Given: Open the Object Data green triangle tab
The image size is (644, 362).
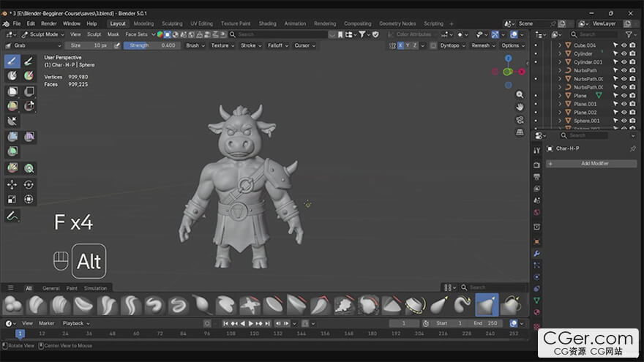Looking at the screenshot, I should tap(536, 301).
